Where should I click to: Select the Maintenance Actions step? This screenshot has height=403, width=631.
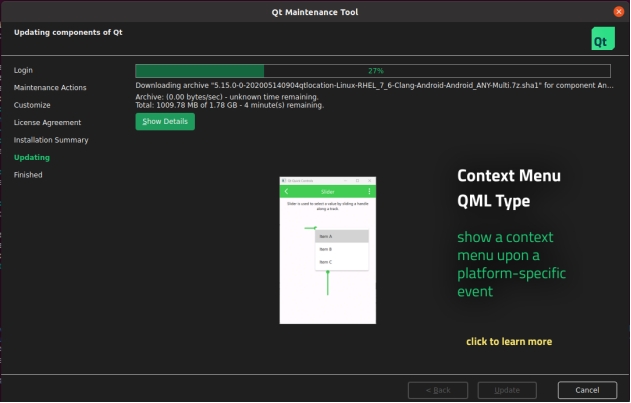pos(50,87)
